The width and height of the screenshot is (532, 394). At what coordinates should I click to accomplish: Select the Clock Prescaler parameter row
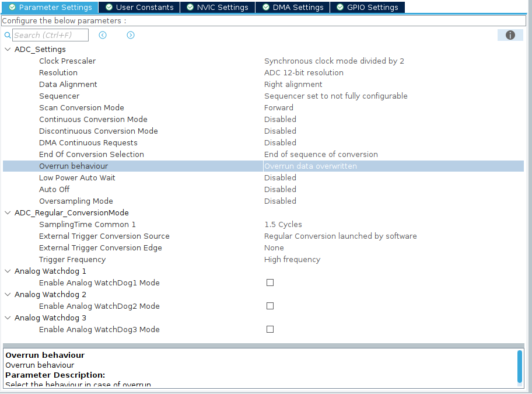pyautogui.click(x=117, y=61)
